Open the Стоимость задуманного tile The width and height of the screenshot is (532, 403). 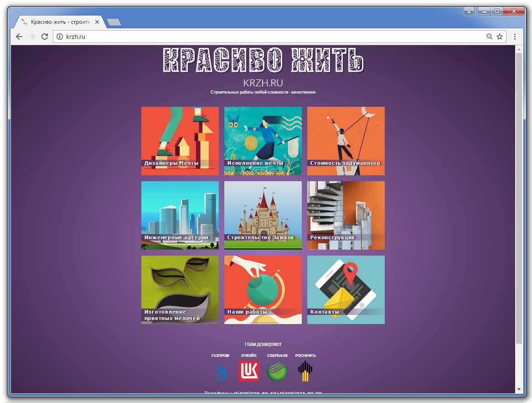(346, 141)
